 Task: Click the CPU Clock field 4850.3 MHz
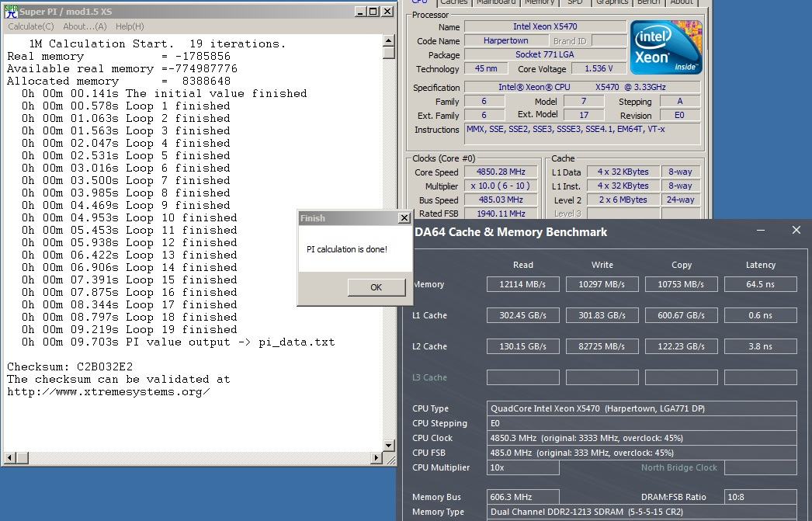(642, 438)
